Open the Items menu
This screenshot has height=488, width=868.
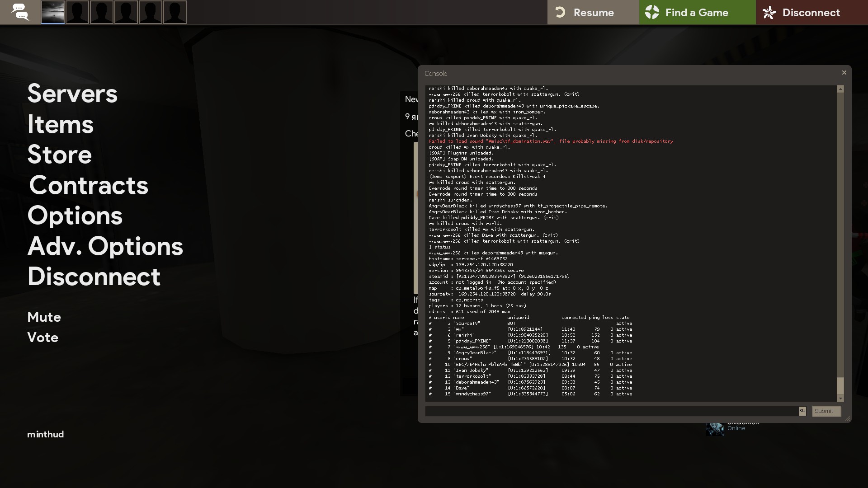click(x=60, y=124)
